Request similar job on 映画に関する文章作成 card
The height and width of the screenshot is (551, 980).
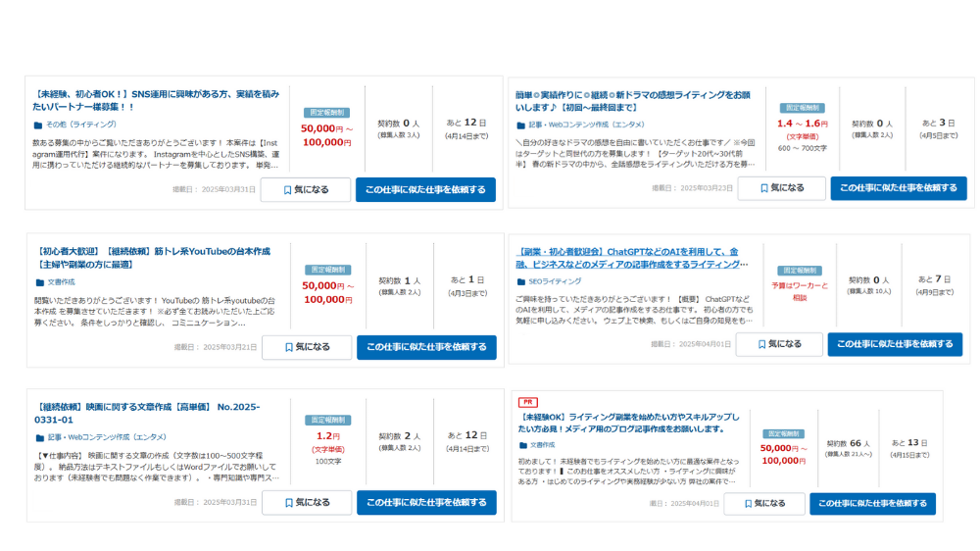[x=426, y=503]
